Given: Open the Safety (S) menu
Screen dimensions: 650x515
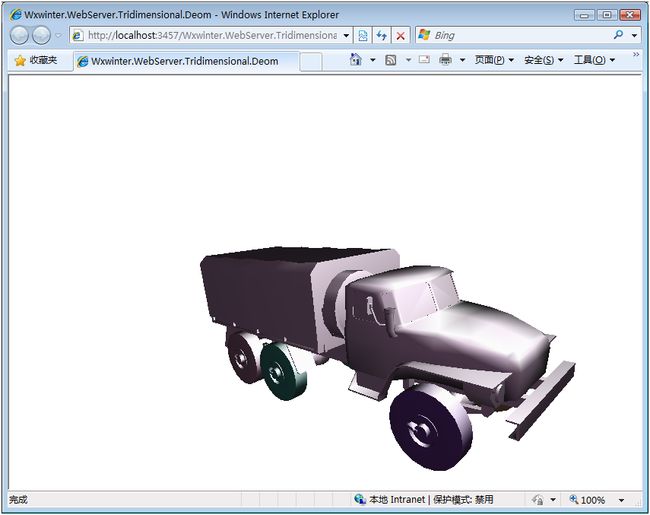Looking at the screenshot, I should [543, 60].
